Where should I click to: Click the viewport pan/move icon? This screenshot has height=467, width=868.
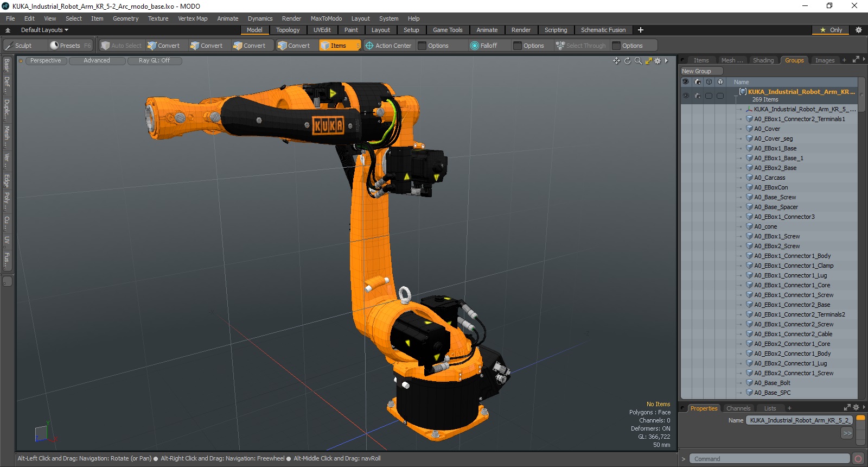617,61
